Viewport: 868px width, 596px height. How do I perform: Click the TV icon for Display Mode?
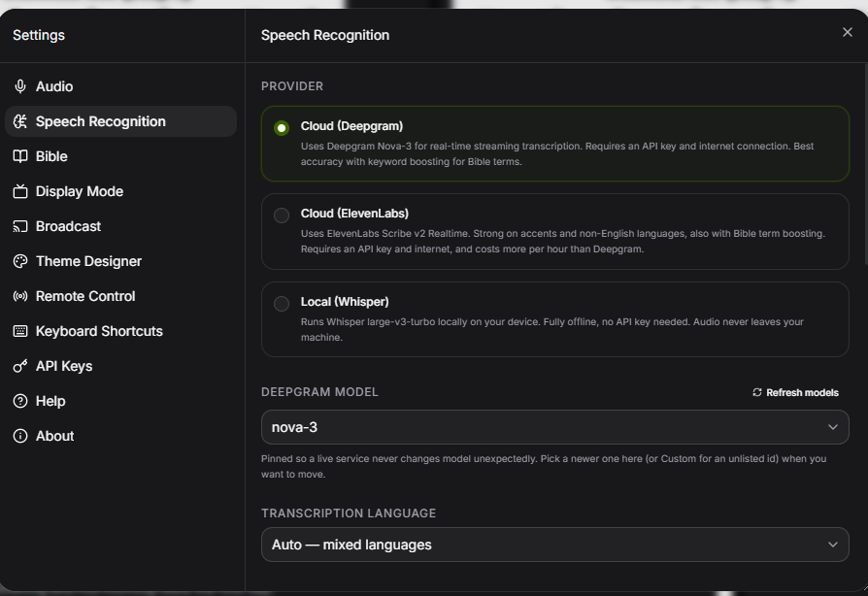[x=20, y=191]
